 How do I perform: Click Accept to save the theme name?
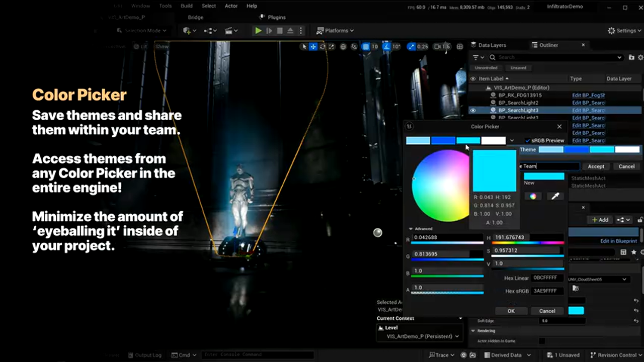coord(596,166)
